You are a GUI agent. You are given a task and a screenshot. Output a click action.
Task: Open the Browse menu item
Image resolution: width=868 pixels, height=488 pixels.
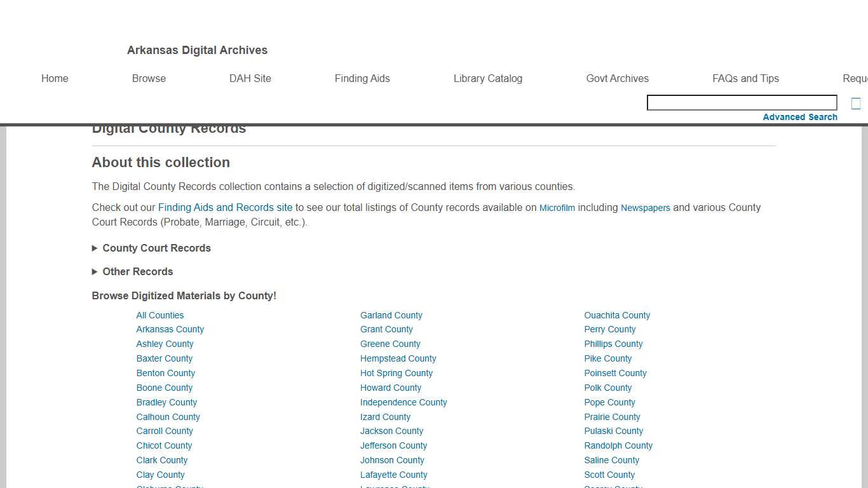[149, 78]
